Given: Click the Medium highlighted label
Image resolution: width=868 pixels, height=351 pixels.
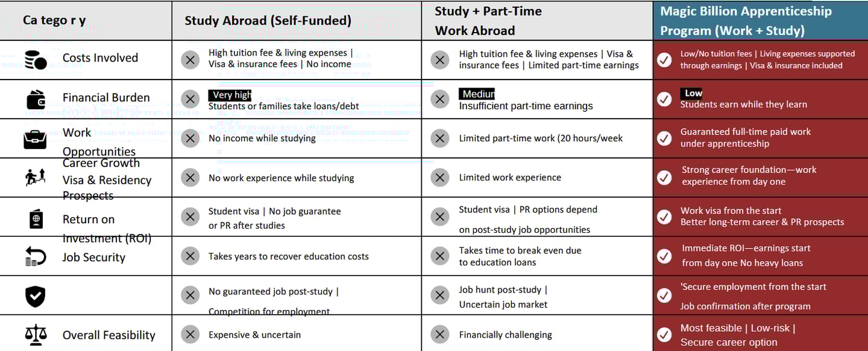Looking at the screenshot, I should coord(477,93).
